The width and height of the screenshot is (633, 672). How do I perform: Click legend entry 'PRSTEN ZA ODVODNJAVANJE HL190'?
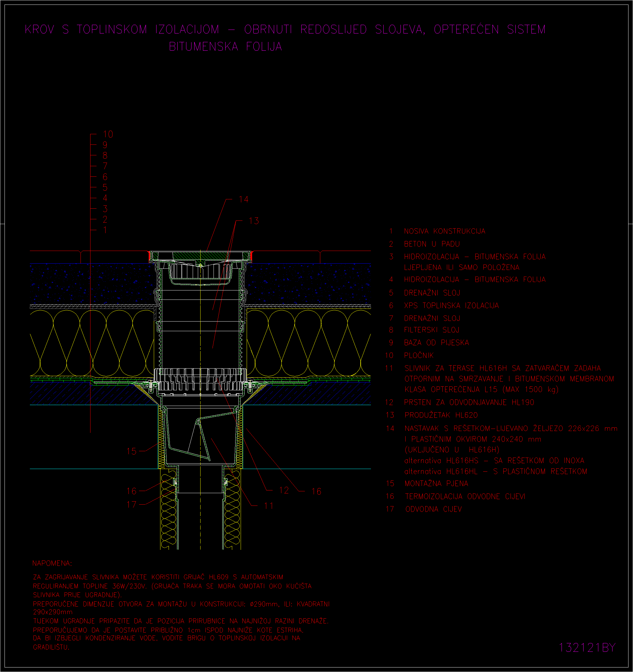pyautogui.click(x=469, y=403)
